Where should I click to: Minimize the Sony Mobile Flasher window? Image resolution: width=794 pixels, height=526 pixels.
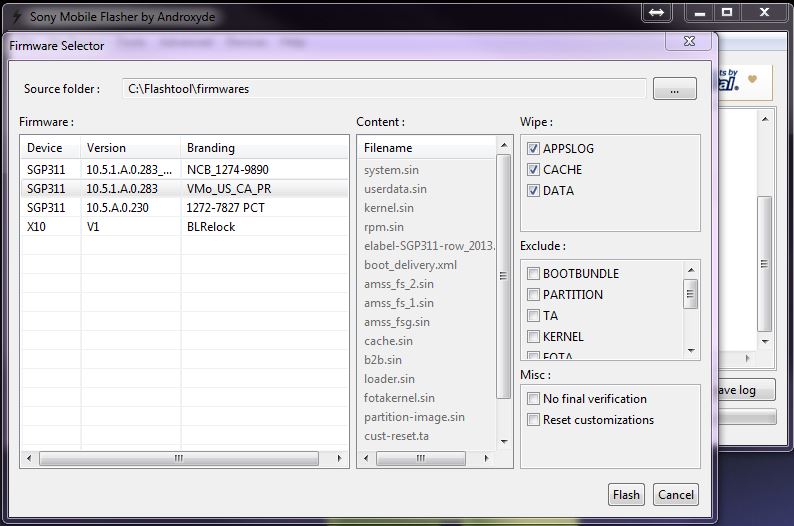click(700, 13)
